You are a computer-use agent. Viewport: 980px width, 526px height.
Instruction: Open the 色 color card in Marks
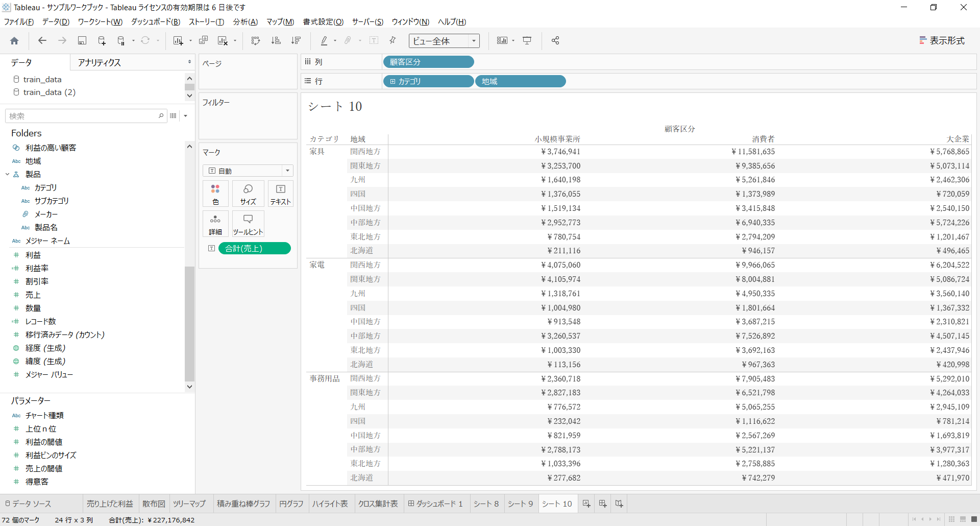[x=215, y=194]
